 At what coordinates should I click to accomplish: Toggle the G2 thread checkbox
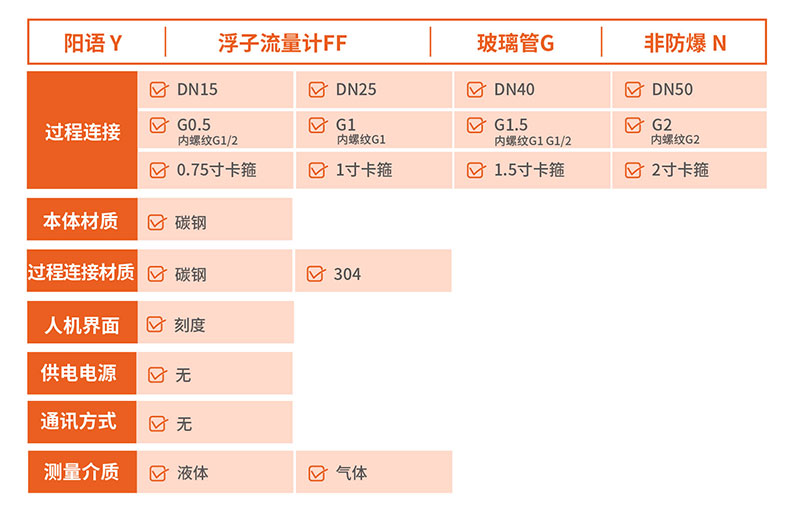click(633, 126)
